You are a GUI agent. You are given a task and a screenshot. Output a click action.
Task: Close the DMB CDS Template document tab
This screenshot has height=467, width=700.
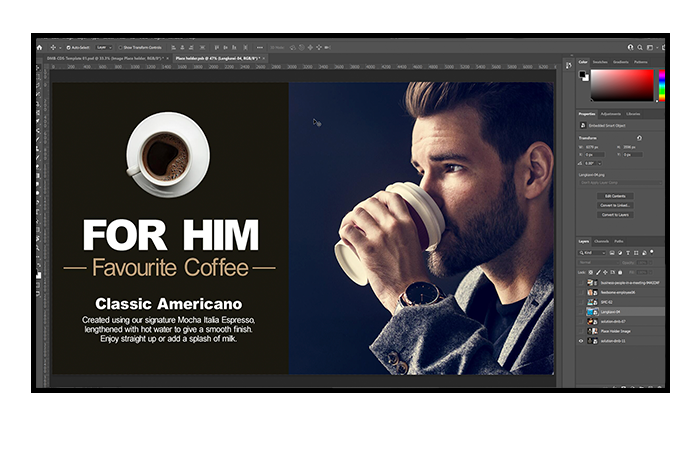(167, 58)
